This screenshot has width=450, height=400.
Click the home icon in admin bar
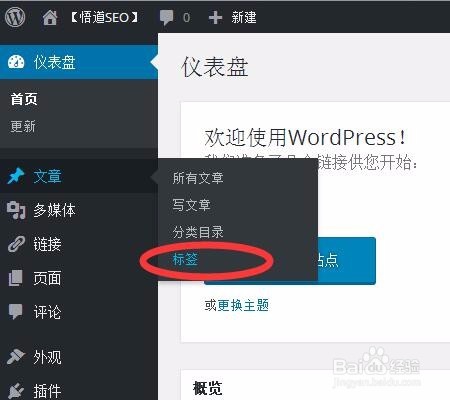click(50, 17)
